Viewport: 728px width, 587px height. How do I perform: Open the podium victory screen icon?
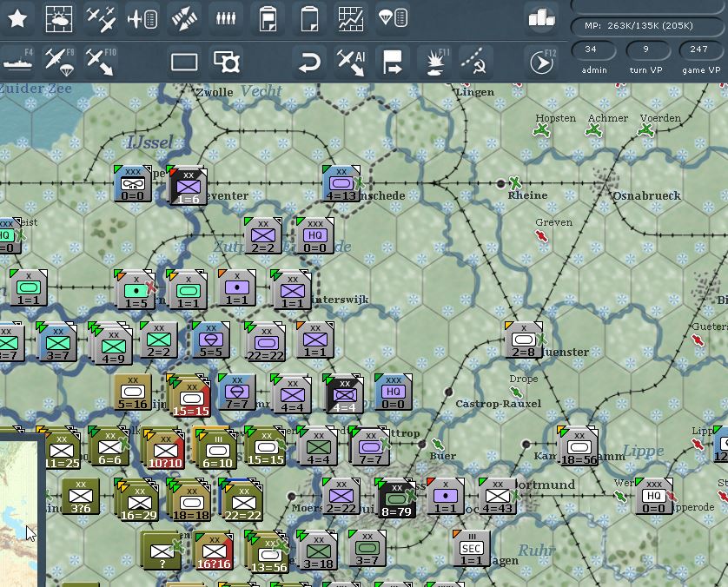[541, 18]
